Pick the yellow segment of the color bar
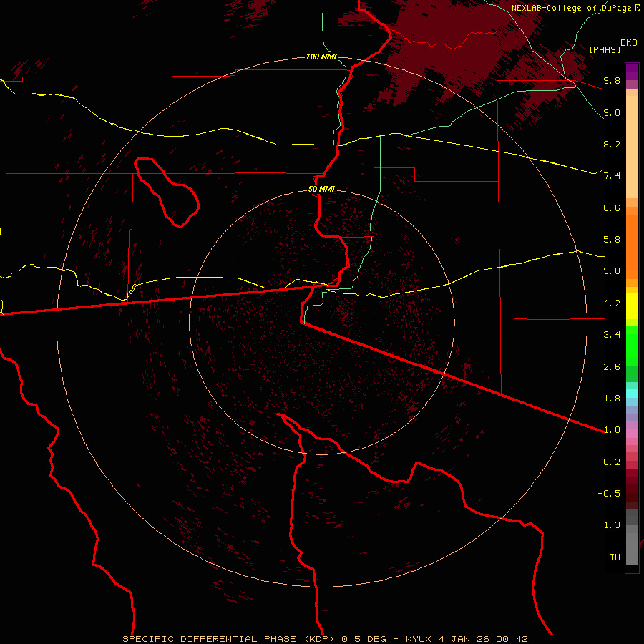 [x=632, y=306]
